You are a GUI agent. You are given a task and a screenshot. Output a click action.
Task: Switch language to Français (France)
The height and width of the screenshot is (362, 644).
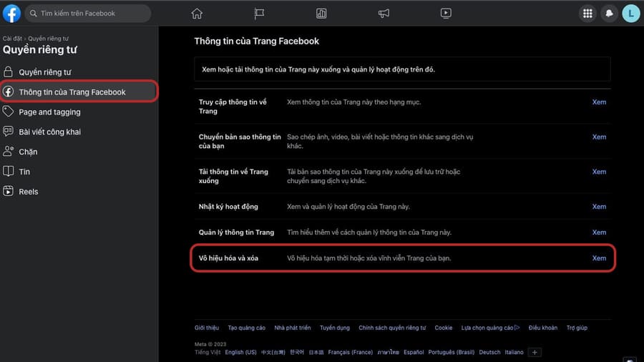click(351, 352)
